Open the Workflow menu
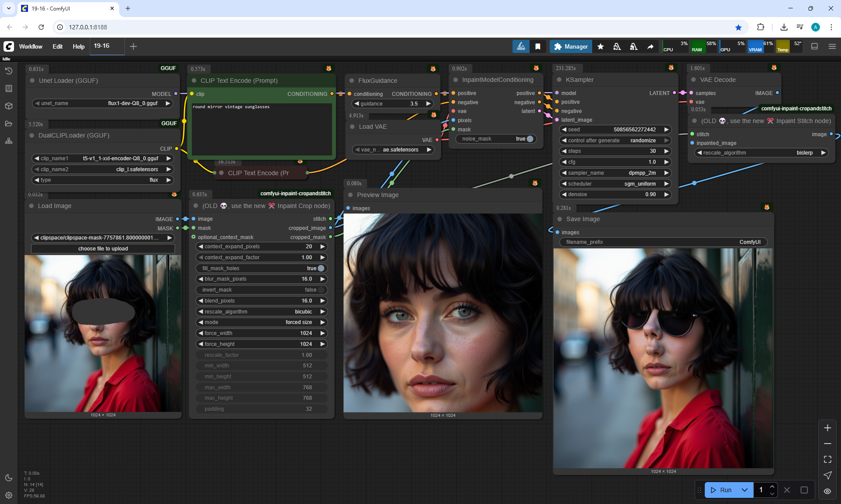The image size is (841, 504). click(31, 46)
